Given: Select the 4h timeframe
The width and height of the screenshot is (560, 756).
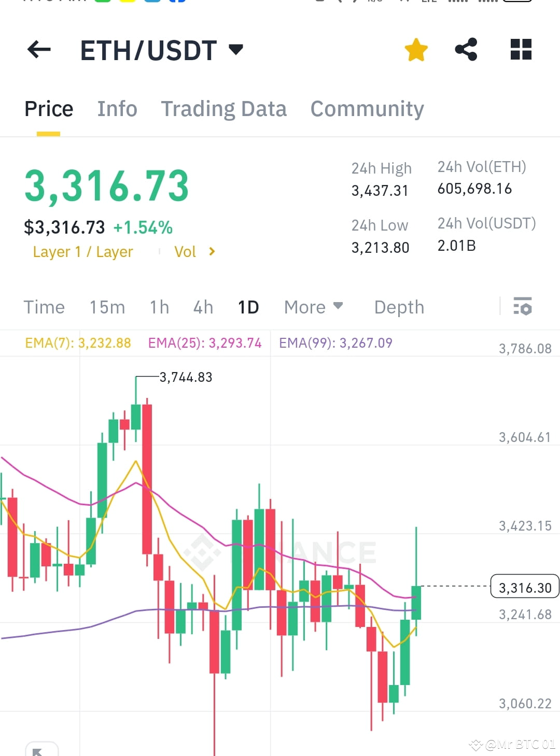Looking at the screenshot, I should coord(202,307).
